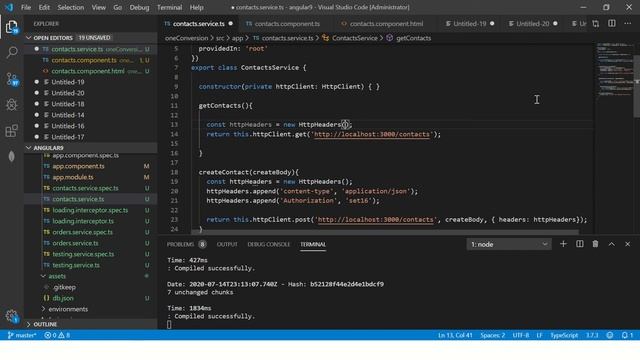Open the File menu
This screenshot has height=360, width=640.
(26, 7)
